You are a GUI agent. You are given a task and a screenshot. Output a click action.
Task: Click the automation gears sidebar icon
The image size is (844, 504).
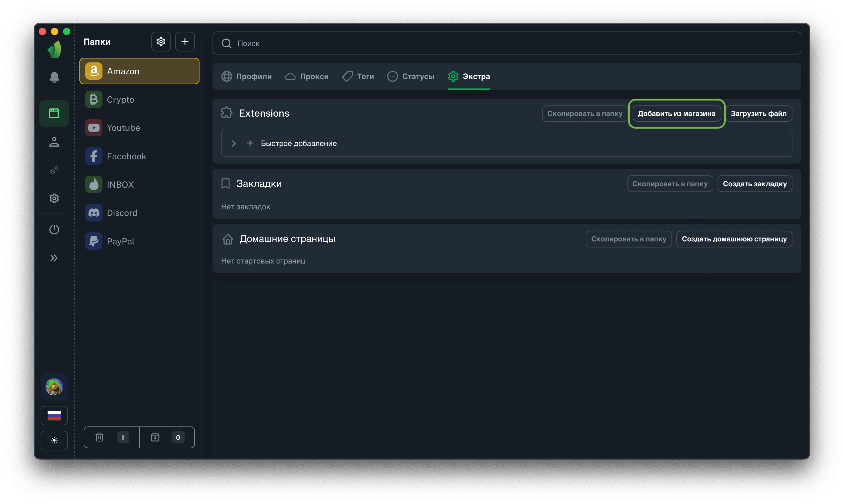pos(54,170)
